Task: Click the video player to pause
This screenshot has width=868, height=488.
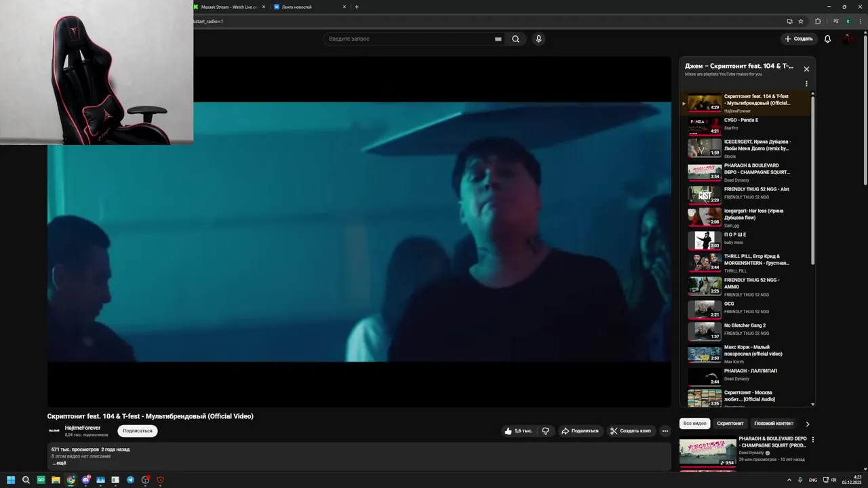Action: pyautogui.click(x=359, y=232)
